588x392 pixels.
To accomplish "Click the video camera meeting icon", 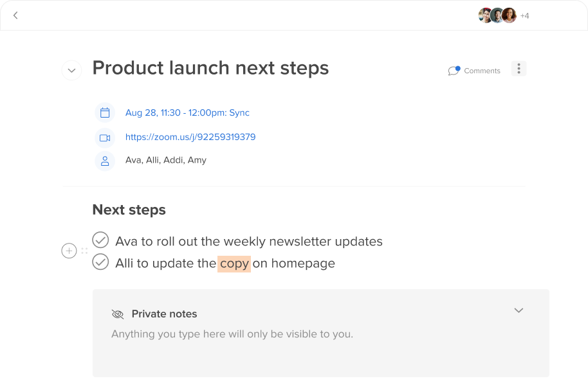I will pos(105,138).
